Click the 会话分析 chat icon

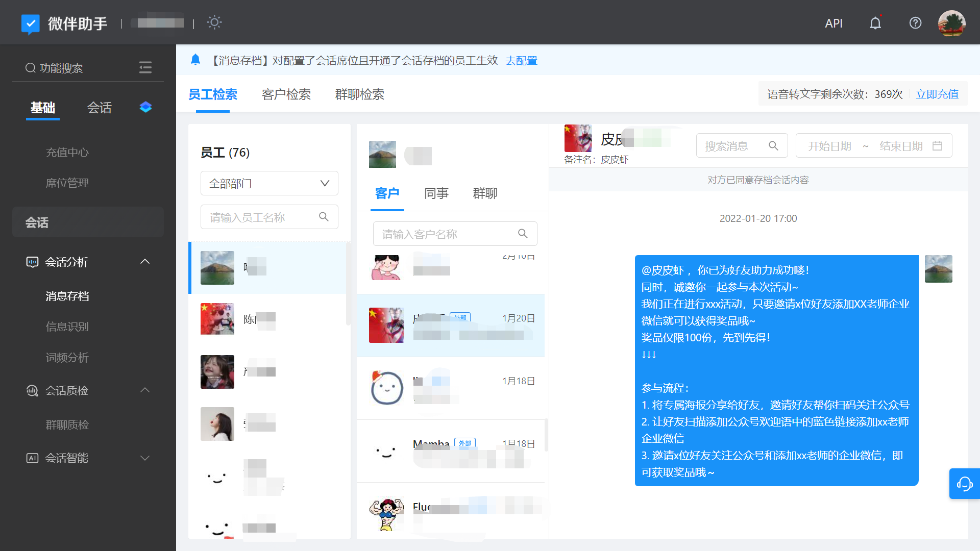click(32, 262)
